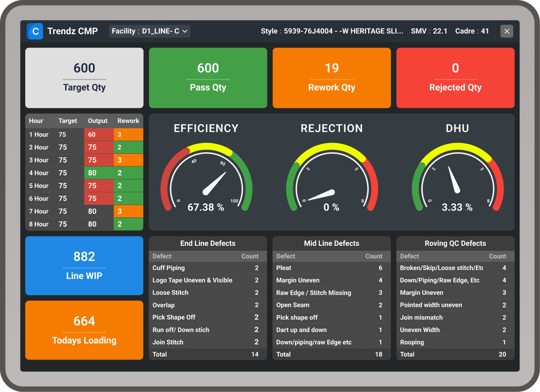Click the blue Line WIP 882 card
The image size is (540, 392).
coord(84,265)
